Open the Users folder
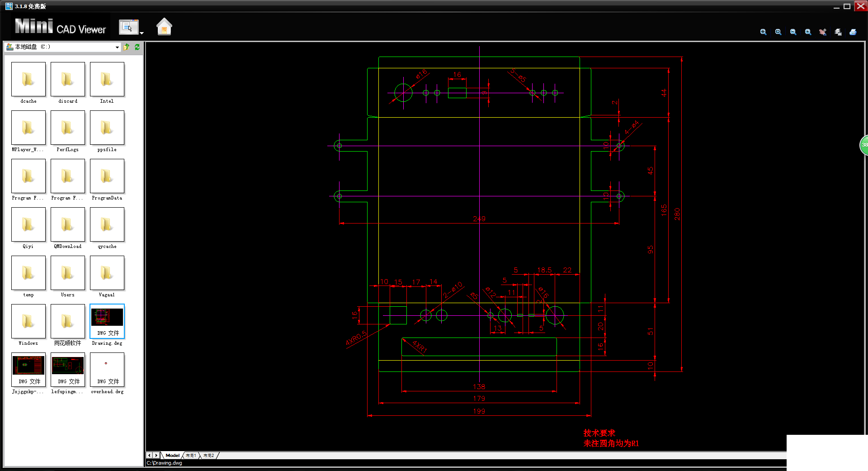This screenshot has width=868, height=471. point(67,277)
